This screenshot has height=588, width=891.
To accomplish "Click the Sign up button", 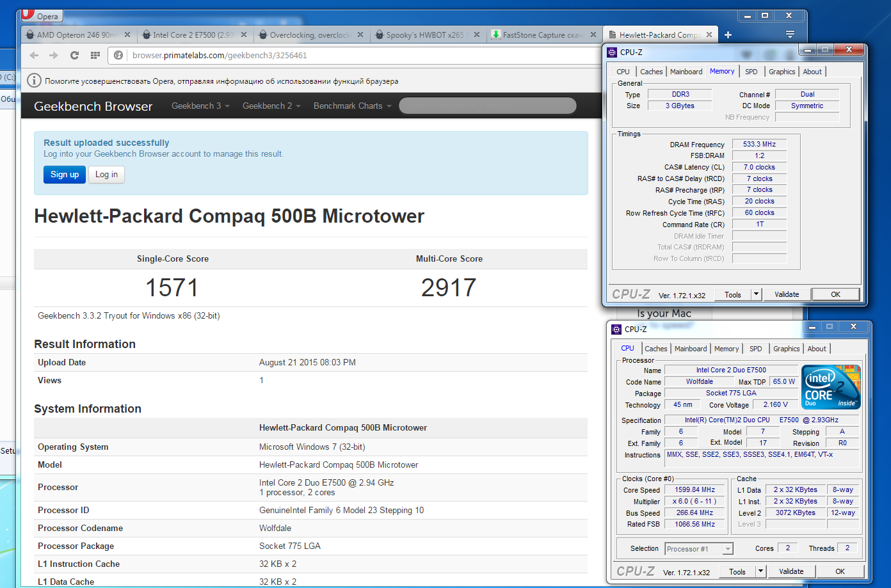I will coord(65,175).
